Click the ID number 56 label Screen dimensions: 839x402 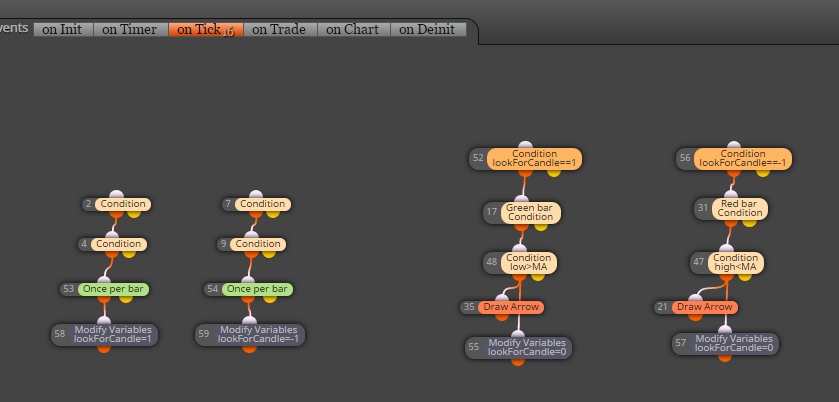coord(685,158)
